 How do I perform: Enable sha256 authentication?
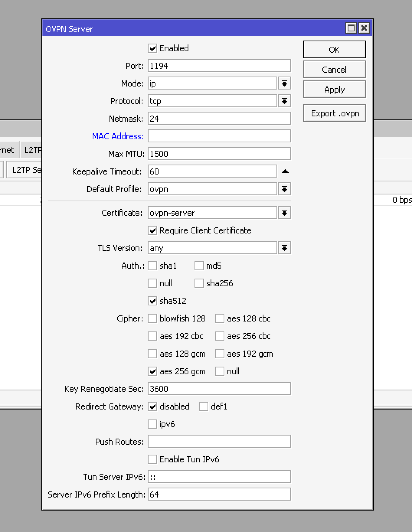coord(199,283)
